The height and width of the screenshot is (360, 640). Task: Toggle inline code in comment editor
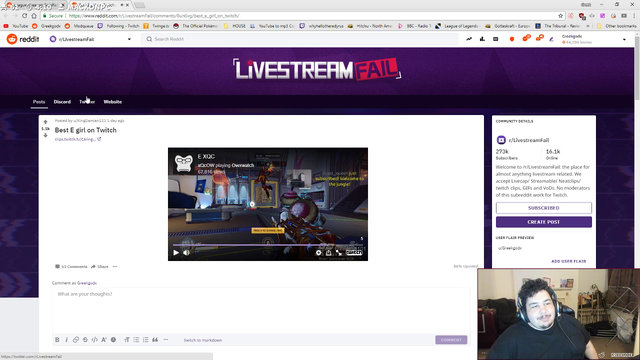[95, 340]
